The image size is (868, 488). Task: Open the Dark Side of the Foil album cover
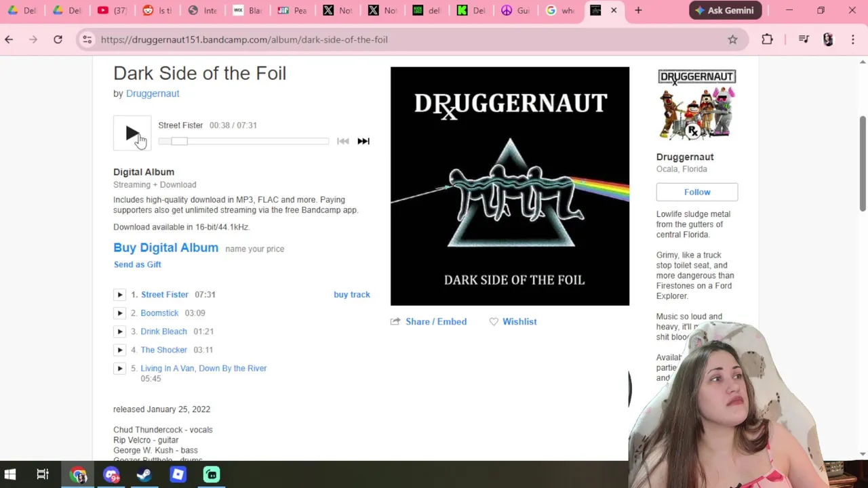coord(510,186)
